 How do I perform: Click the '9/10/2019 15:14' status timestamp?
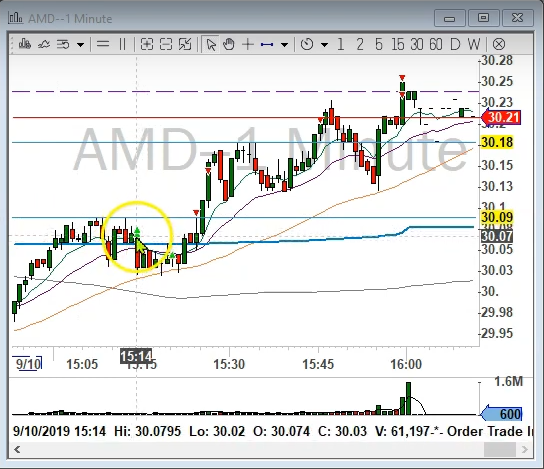point(59,431)
